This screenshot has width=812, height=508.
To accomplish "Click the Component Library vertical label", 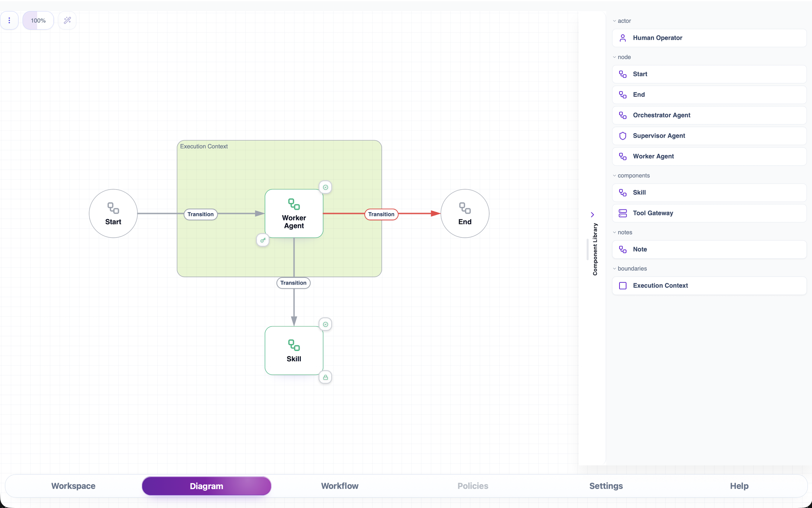I will click(x=595, y=249).
